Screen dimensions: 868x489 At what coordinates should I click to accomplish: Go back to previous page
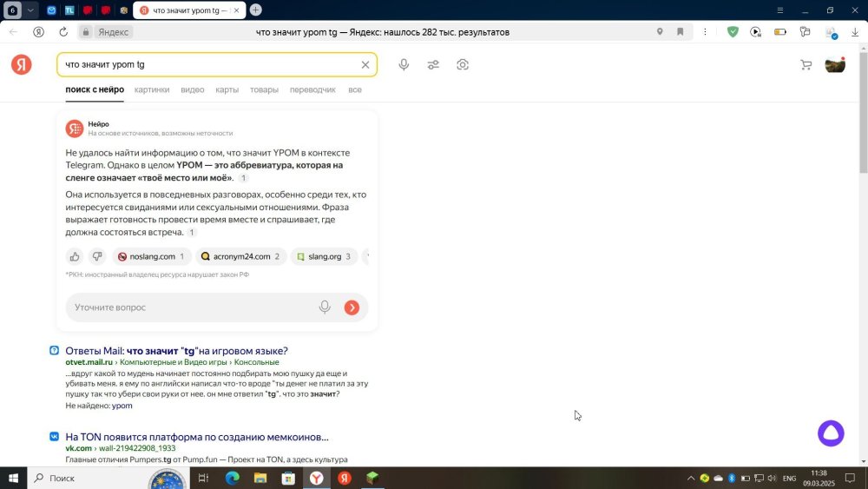(13, 32)
